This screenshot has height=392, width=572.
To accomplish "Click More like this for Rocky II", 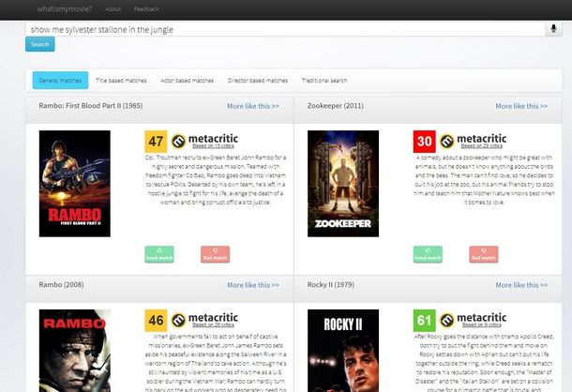I will coord(521,285).
